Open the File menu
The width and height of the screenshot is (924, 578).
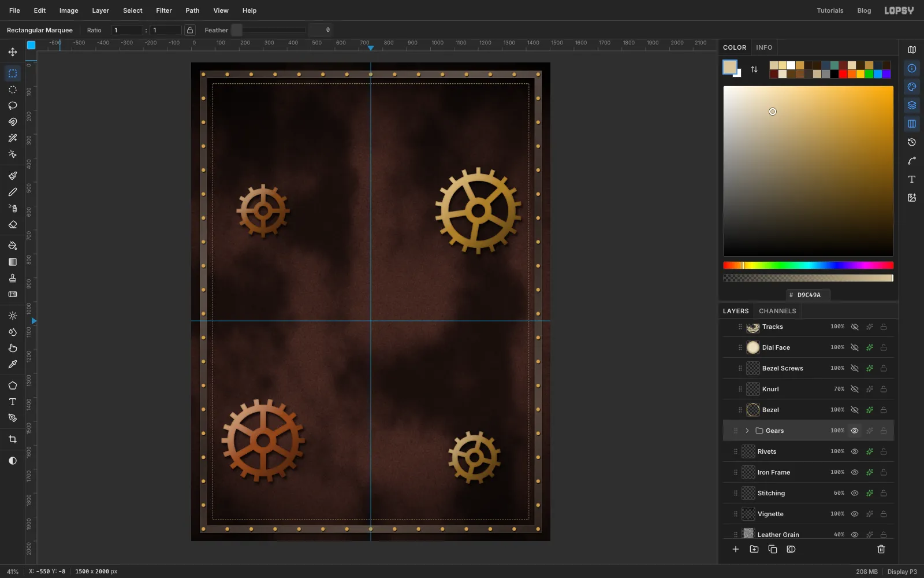[14, 10]
